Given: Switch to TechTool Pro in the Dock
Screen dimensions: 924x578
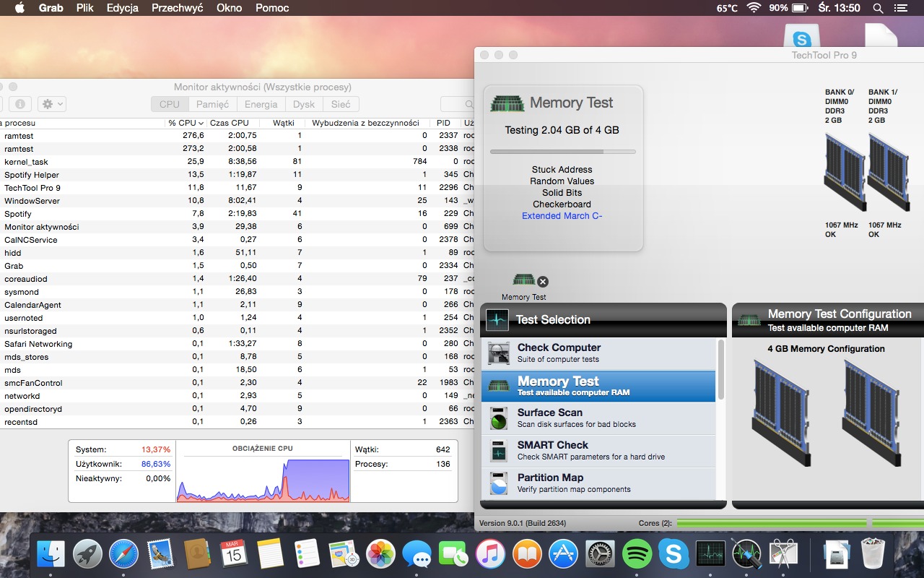Looking at the screenshot, I should coord(746,554).
